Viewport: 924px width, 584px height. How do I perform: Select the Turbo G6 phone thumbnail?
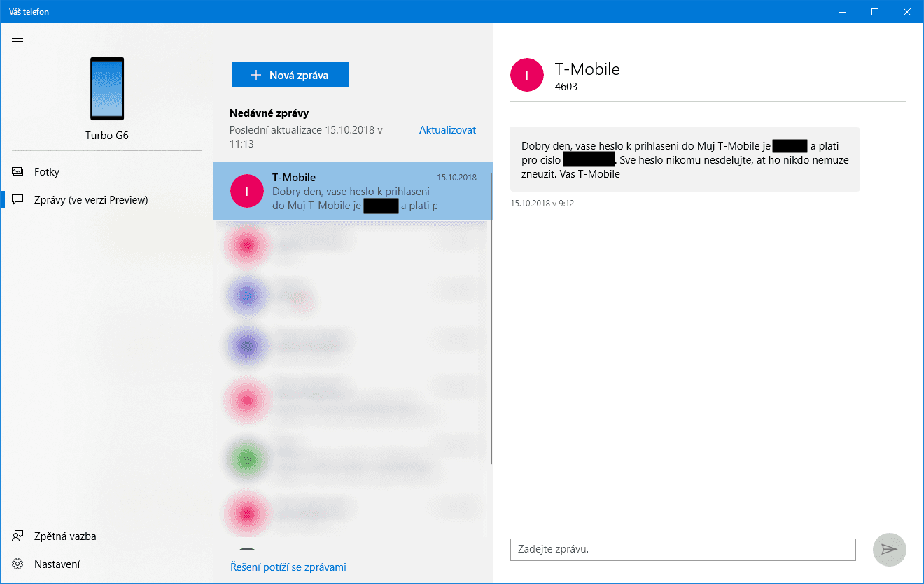[x=106, y=89]
